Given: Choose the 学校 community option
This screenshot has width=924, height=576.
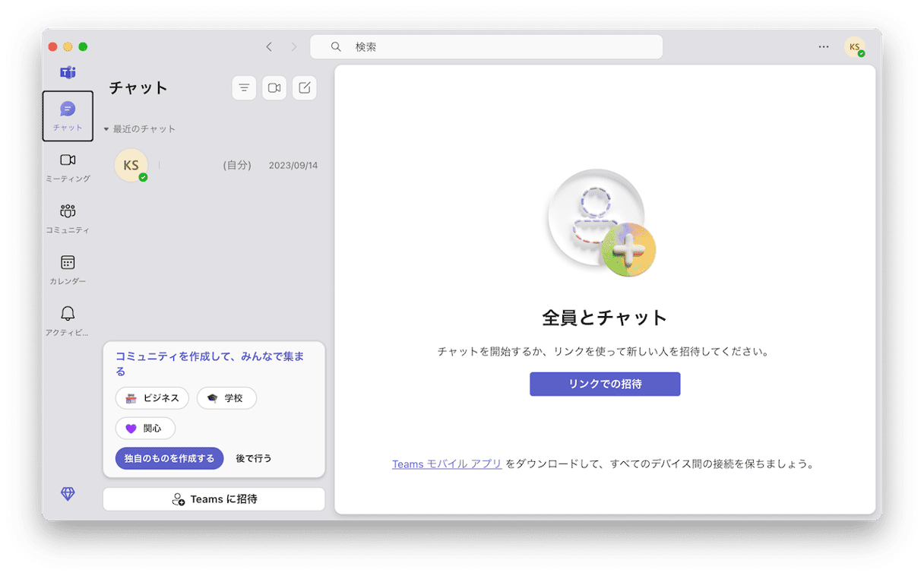Looking at the screenshot, I should (x=226, y=398).
